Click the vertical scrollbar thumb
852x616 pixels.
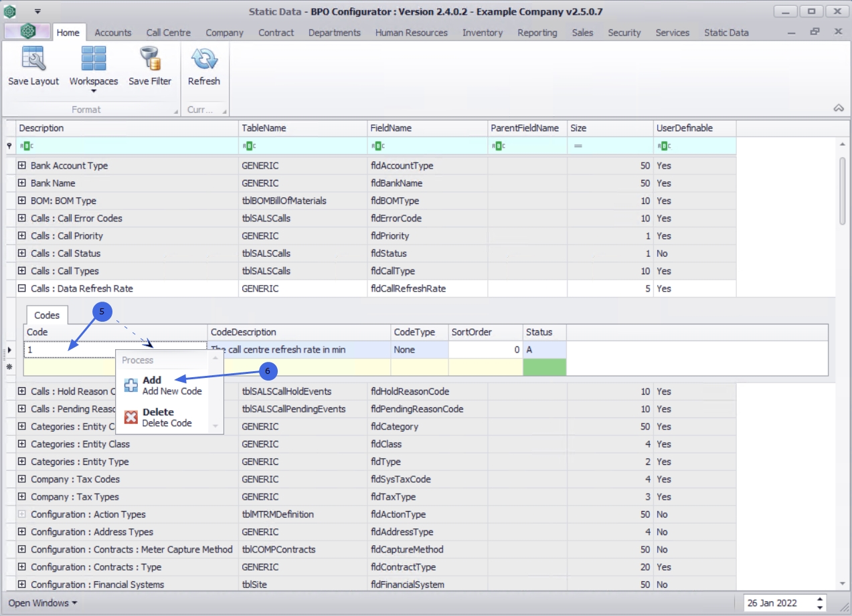coord(843,191)
